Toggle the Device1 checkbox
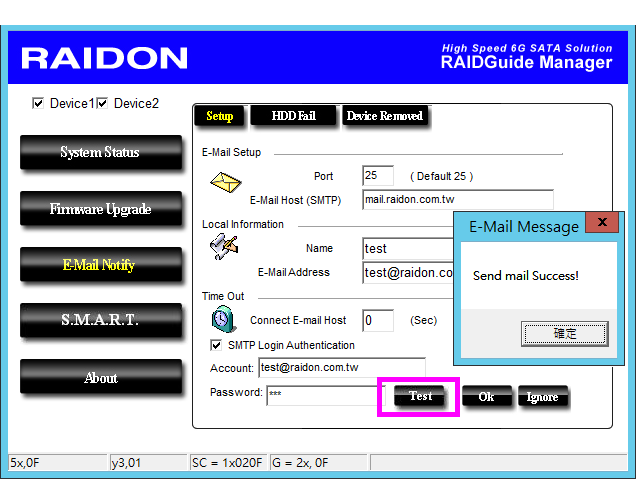This screenshot has width=636, height=480. click(x=38, y=103)
